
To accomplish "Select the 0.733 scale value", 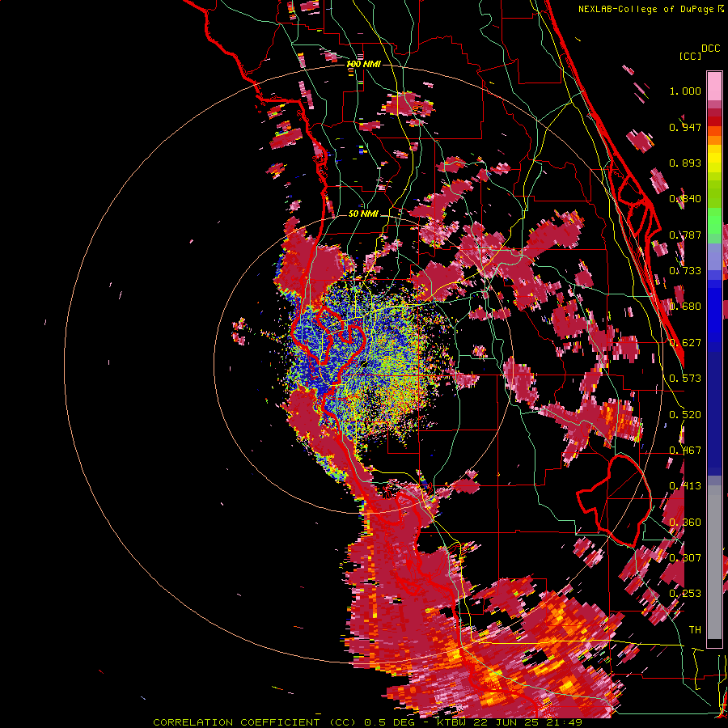I will point(685,271).
